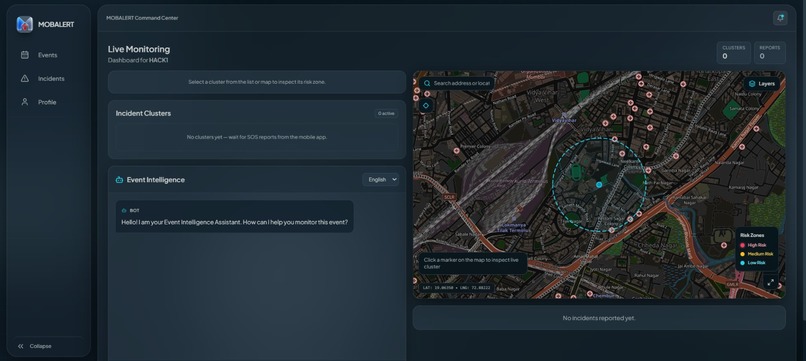Click the 'Risk Zones' legend title
806x361 pixels.
(752, 235)
